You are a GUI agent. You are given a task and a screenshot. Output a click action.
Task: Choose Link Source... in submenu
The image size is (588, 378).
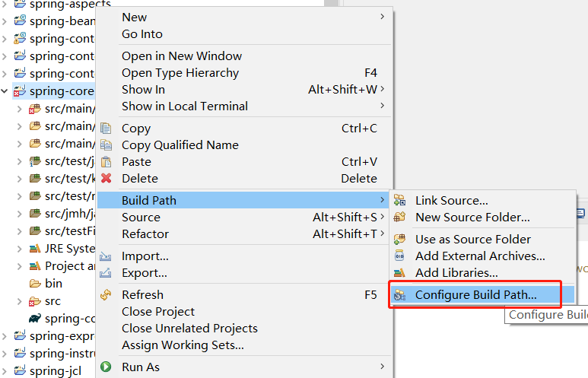[x=482, y=200]
